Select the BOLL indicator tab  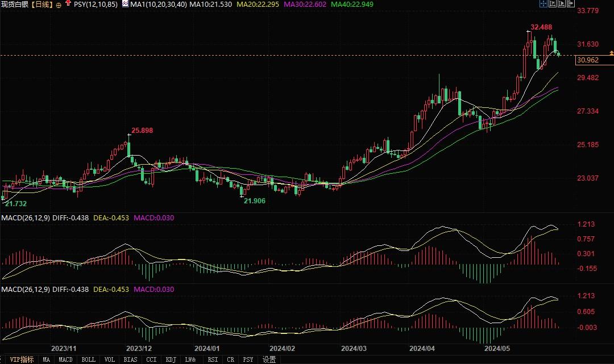(88, 359)
